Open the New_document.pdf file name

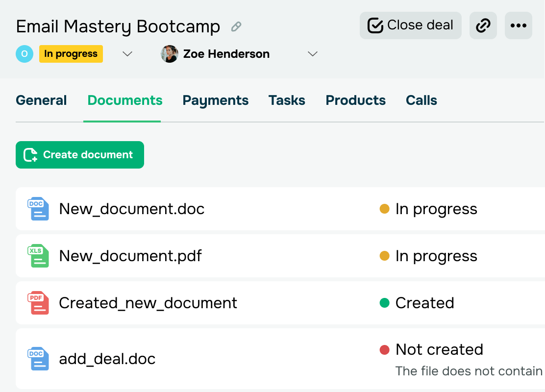(x=130, y=256)
